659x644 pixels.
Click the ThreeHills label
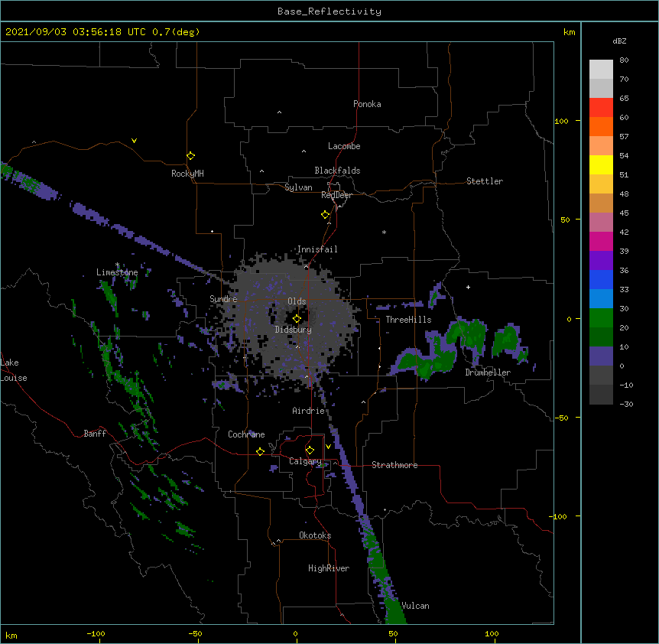point(408,320)
